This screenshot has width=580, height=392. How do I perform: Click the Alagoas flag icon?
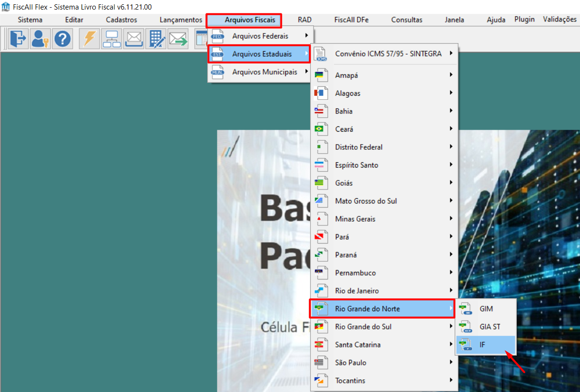point(321,93)
